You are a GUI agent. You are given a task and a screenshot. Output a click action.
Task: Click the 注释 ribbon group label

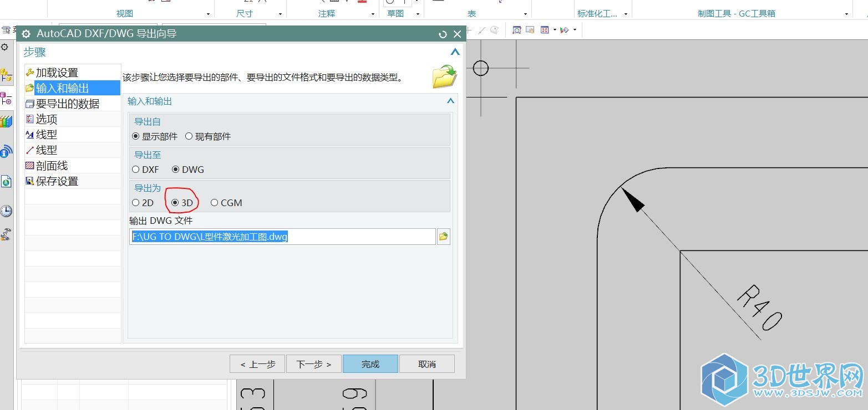pyautogui.click(x=327, y=14)
